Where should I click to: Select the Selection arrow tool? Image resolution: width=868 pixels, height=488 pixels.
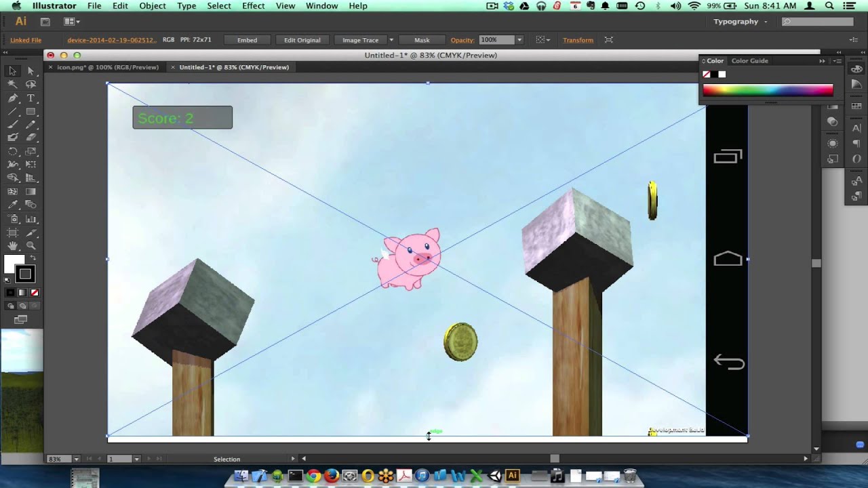(x=12, y=71)
